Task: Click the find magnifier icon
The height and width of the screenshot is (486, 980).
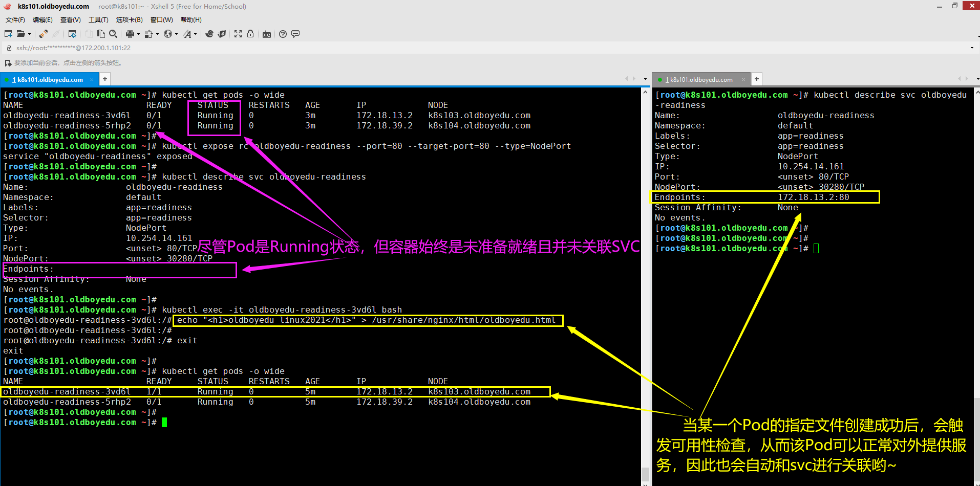Action: coord(113,34)
